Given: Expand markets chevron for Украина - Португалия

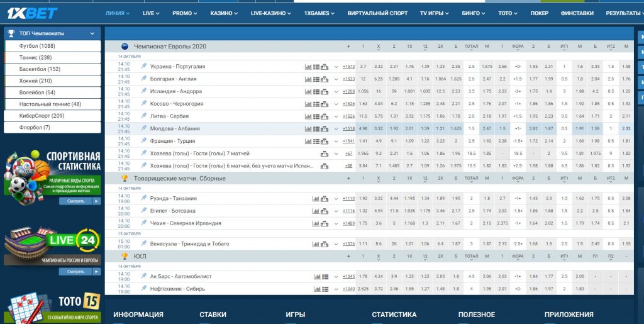Looking at the screenshot, I should 336,67.
